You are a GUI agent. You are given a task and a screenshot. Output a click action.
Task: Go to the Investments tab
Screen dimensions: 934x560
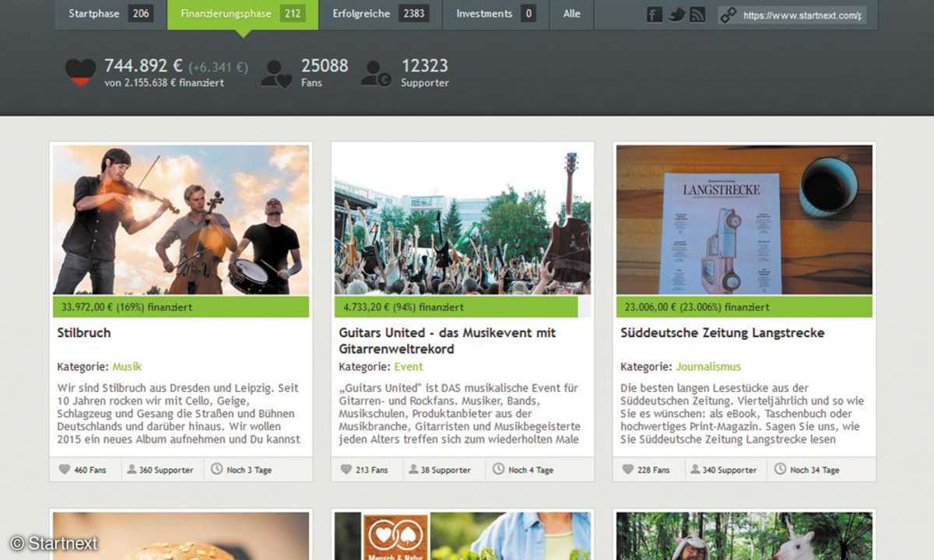point(496,14)
